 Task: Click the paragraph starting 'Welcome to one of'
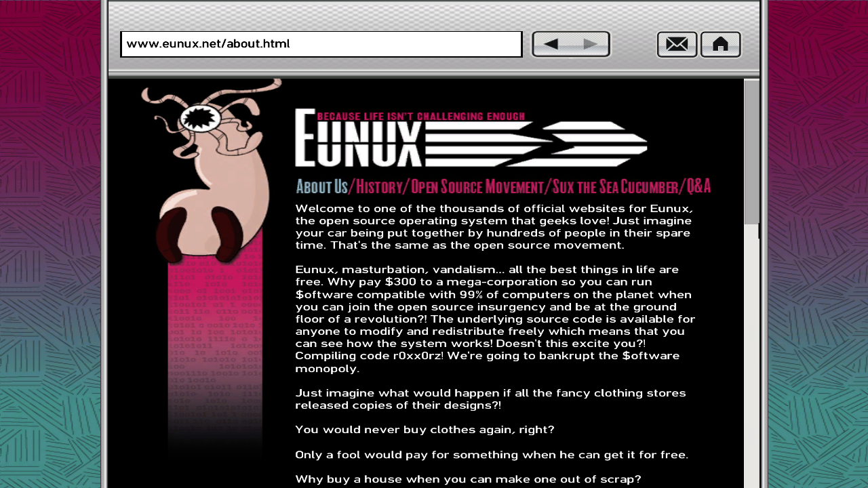tap(494, 226)
